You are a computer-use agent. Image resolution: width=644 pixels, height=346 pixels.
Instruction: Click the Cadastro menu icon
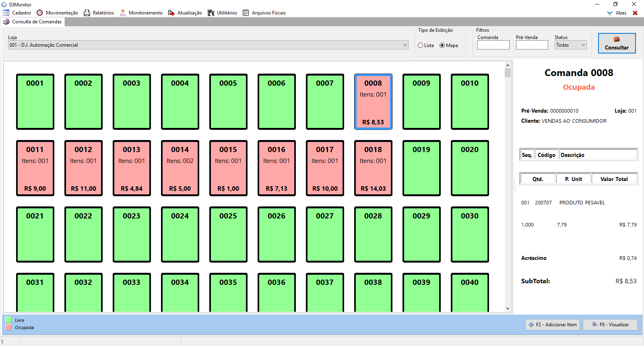click(x=6, y=13)
